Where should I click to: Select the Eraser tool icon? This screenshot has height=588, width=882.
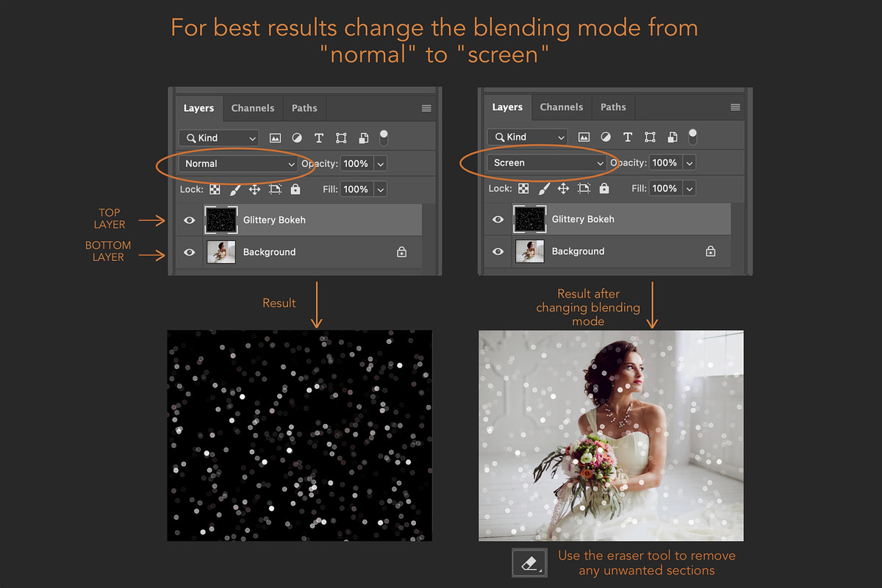[530, 563]
